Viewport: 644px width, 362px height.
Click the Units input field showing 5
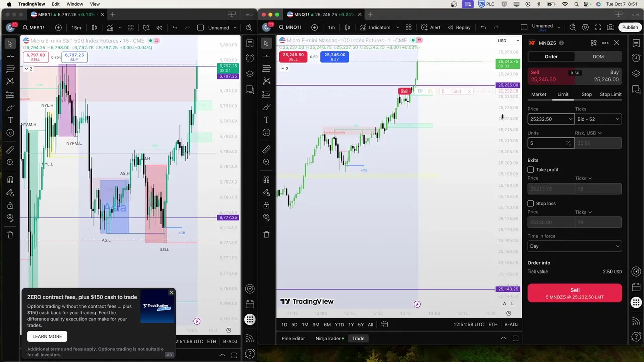coord(546,143)
